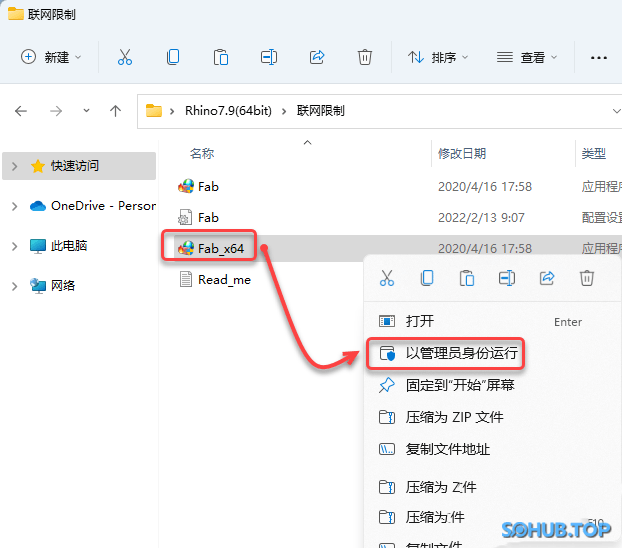Go forward with the right arrow
The height and width of the screenshot is (548, 622).
tap(56, 111)
